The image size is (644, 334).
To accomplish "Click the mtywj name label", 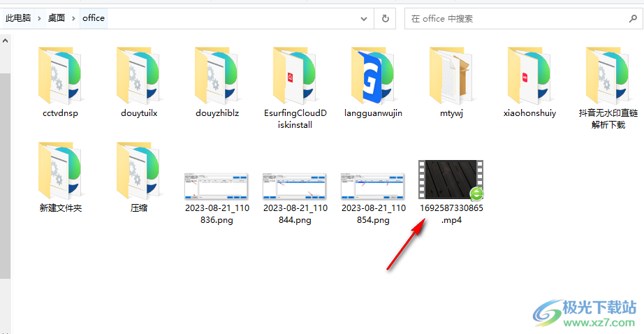I will [451, 113].
